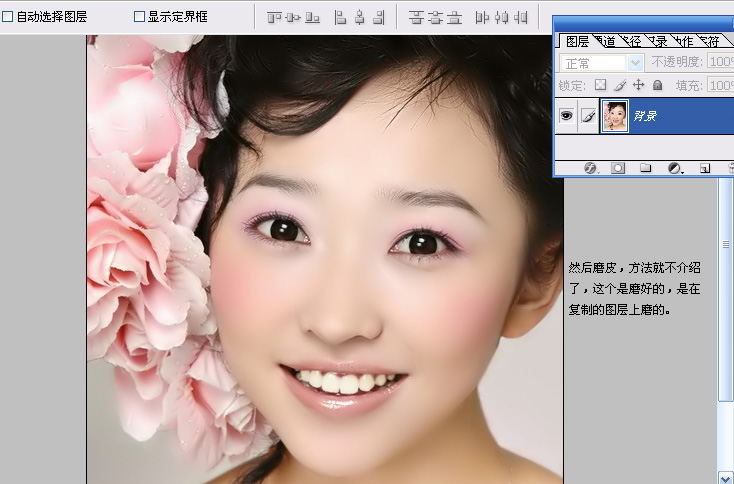Click the 不透明度 value field
Screen dimensions: 734x484
(x=720, y=62)
